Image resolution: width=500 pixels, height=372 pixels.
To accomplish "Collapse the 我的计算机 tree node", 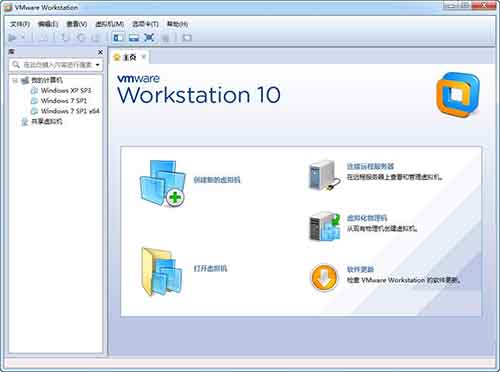I will pos(15,80).
